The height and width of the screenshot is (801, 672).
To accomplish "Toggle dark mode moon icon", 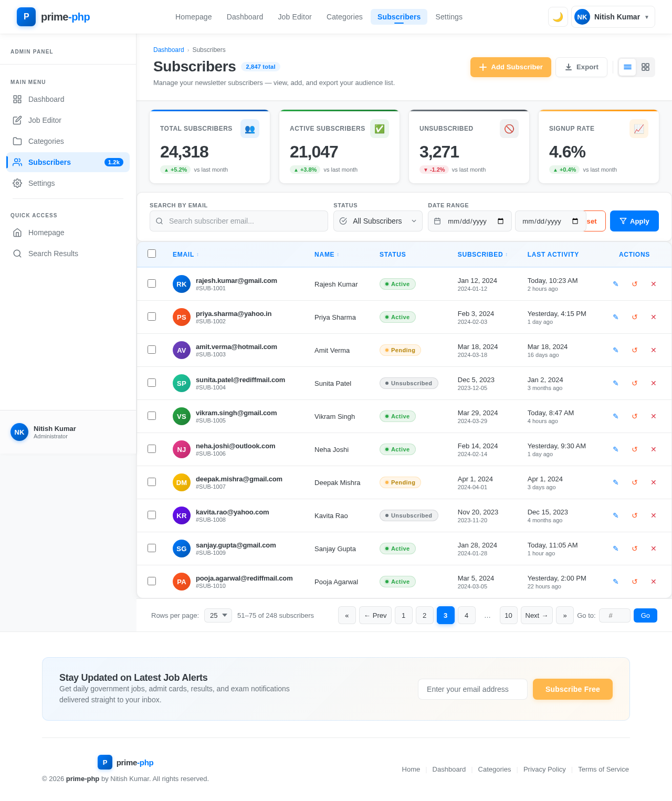I will (558, 17).
